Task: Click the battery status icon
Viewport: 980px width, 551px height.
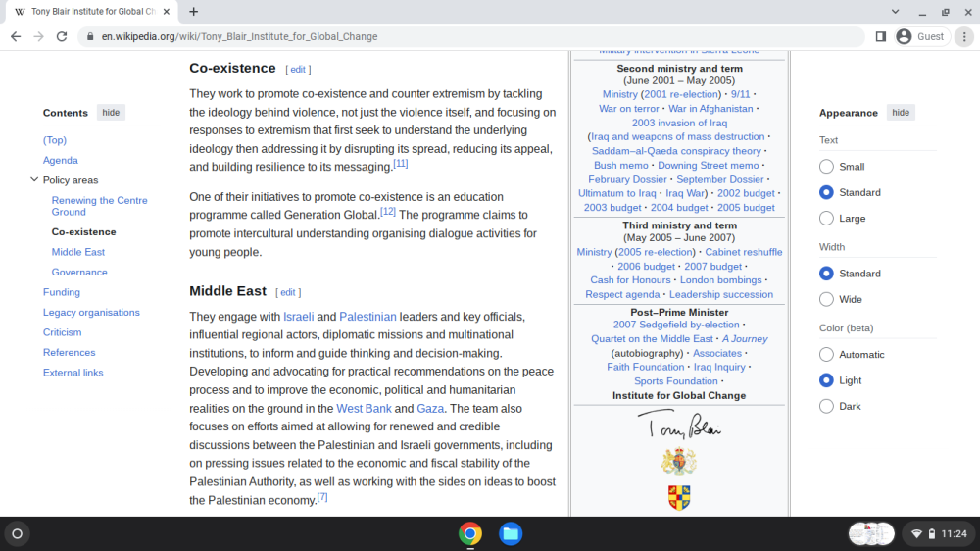Action: coord(932,533)
